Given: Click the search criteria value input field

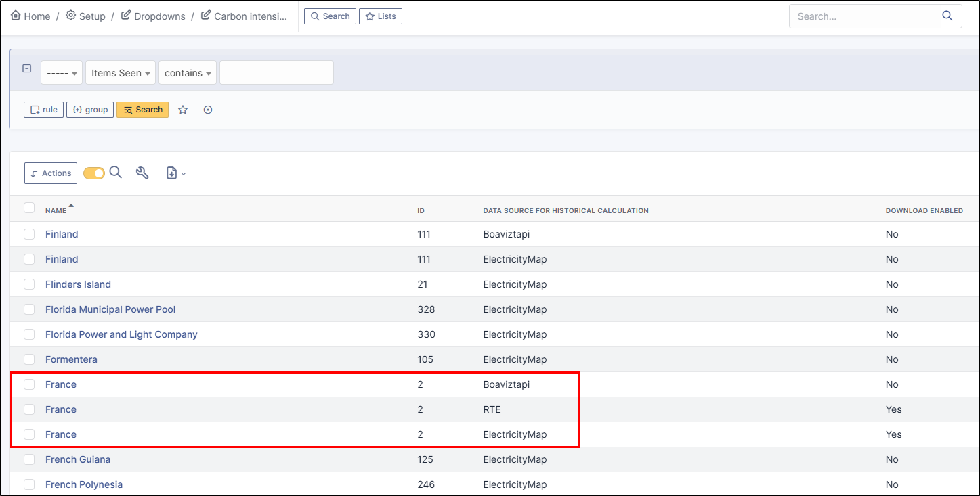Looking at the screenshot, I should pos(276,73).
